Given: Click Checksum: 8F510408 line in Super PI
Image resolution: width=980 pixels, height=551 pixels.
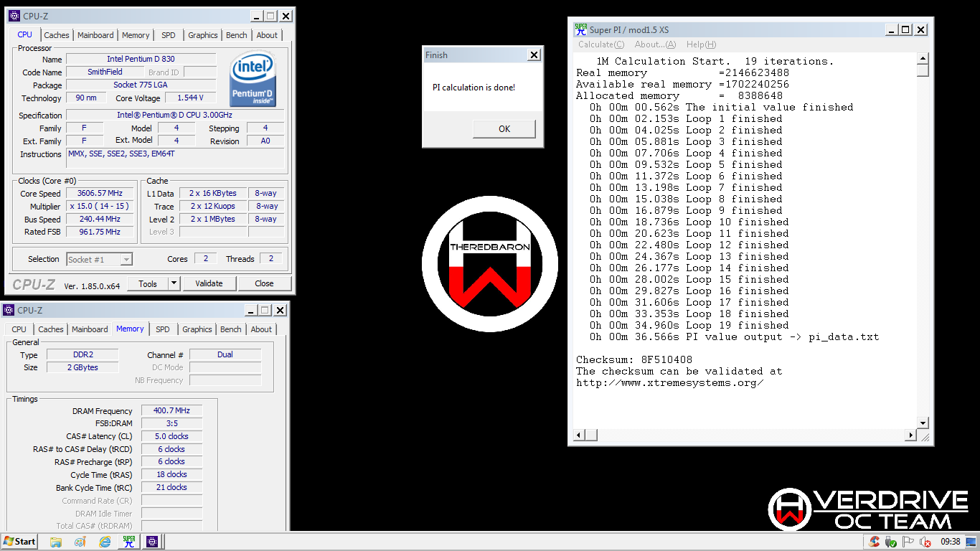Looking at the screenshot, I should pos(634,359).
